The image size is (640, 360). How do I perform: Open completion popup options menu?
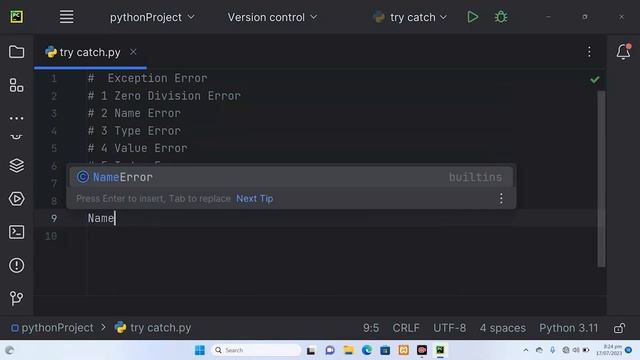(x=501, y=199)
